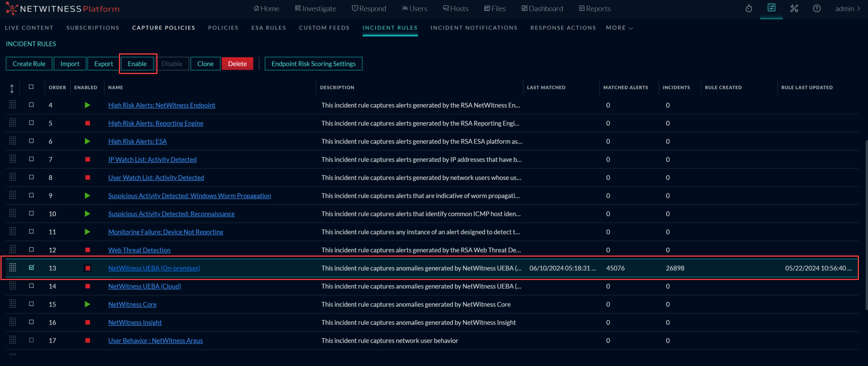This screenshot has width=868, height=366.
Task: Open Monitoring Failure: Device Not Reporting link
Action: 166,232
